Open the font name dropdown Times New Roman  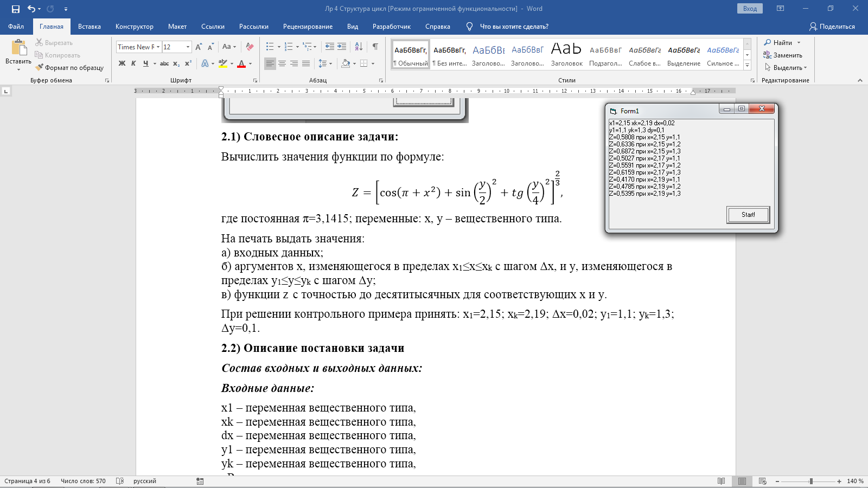tap(158, 47)
